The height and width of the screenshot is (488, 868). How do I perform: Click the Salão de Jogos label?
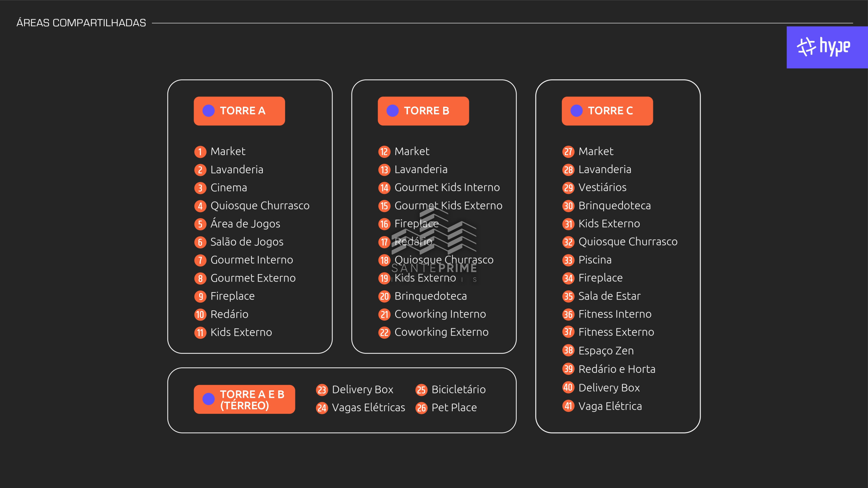(x=246, y=242)
